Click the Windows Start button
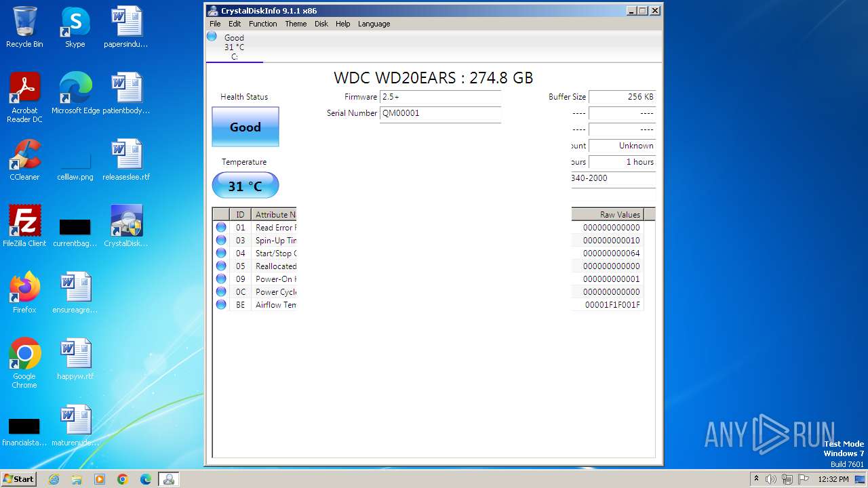Viewport: 868px width, 488px height. [19, 479]
